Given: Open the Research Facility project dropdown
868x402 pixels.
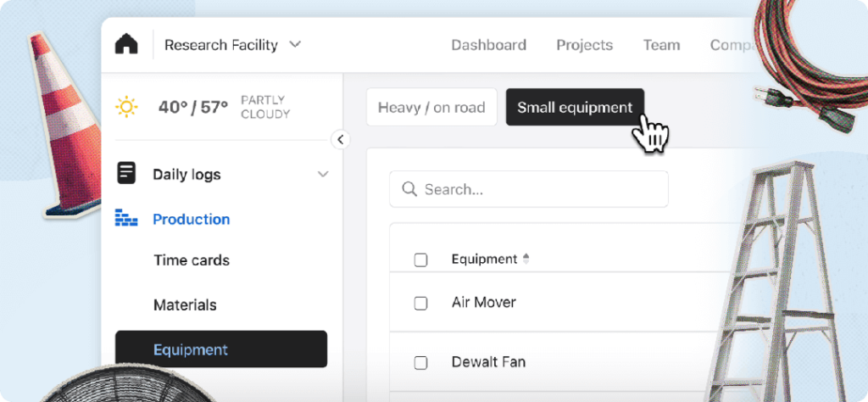Looking at the screenshot, I should 232,45.
